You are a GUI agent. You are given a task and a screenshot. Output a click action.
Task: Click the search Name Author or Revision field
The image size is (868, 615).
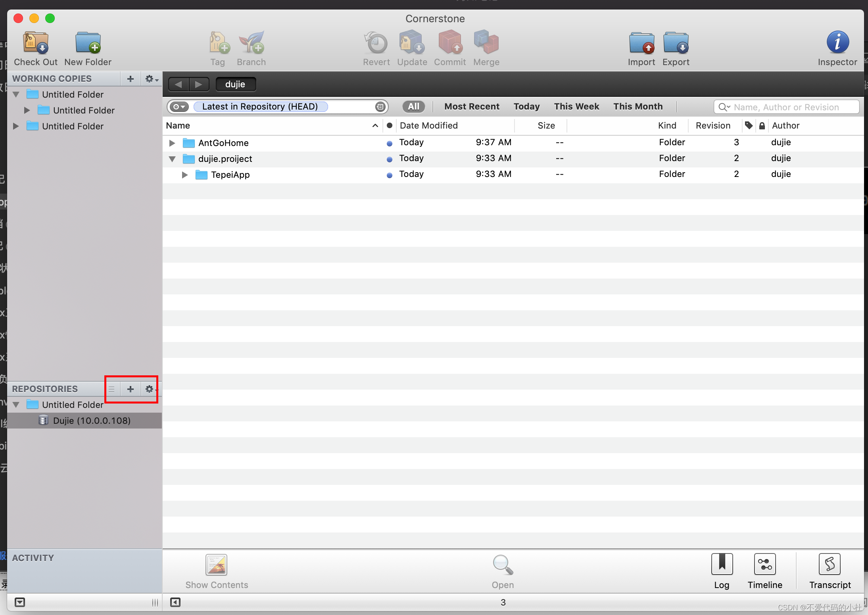coord(787,106)
